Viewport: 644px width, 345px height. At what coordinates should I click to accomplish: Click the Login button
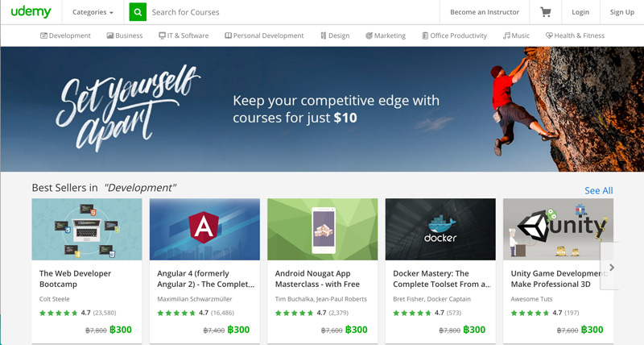(580, 12)
